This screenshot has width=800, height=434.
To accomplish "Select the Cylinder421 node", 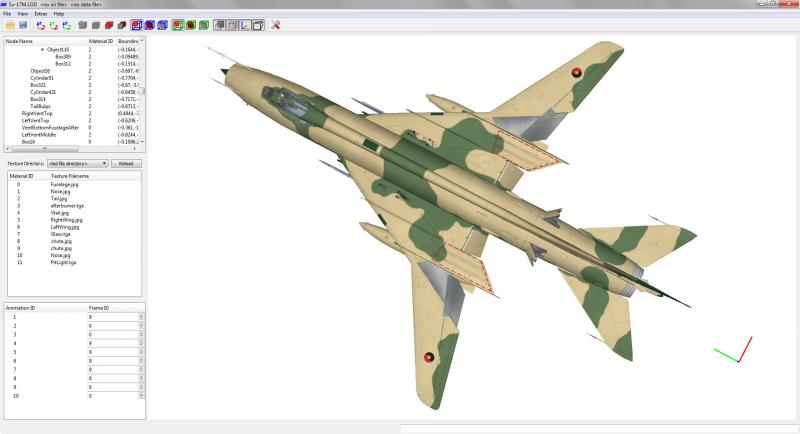I will click(x=43, y=92).
